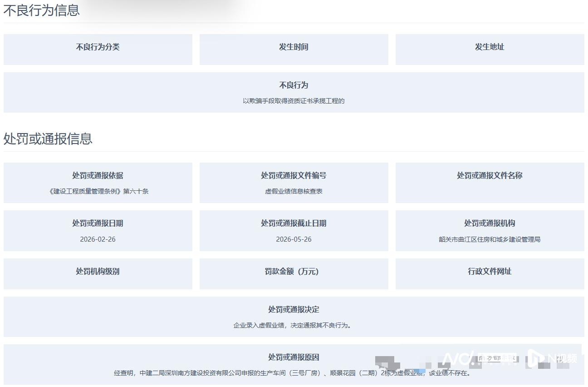Click the 不良行为信息 section title
The image size is (588, 387).
[41, 10]
